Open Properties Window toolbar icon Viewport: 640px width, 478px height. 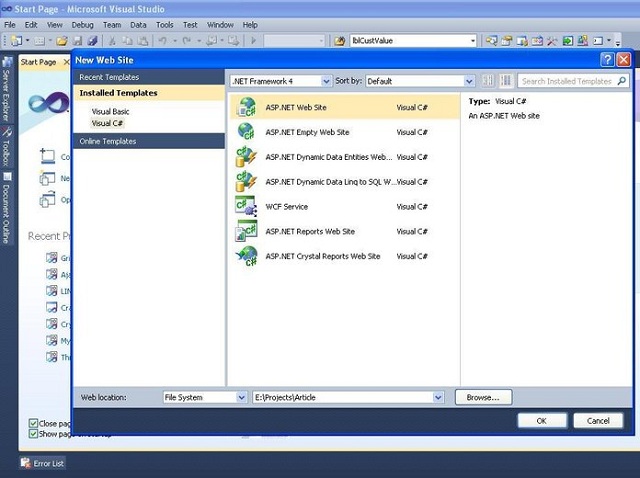tap(507, 40)
